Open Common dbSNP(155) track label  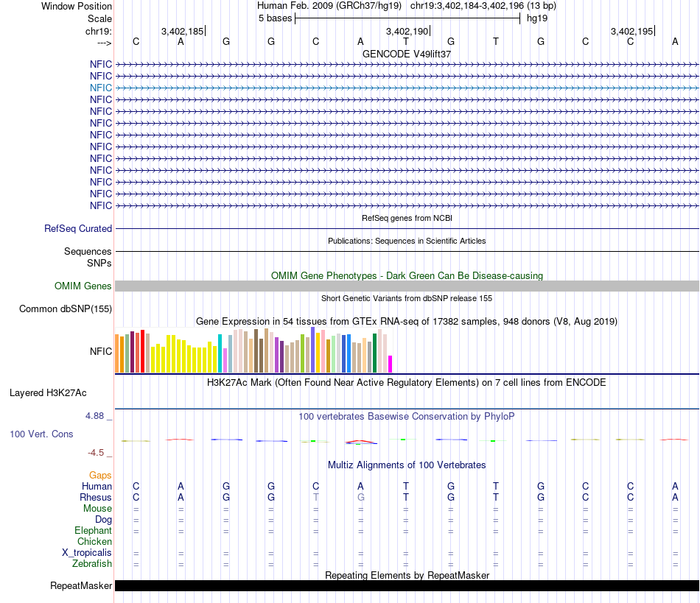pos(65,308)
